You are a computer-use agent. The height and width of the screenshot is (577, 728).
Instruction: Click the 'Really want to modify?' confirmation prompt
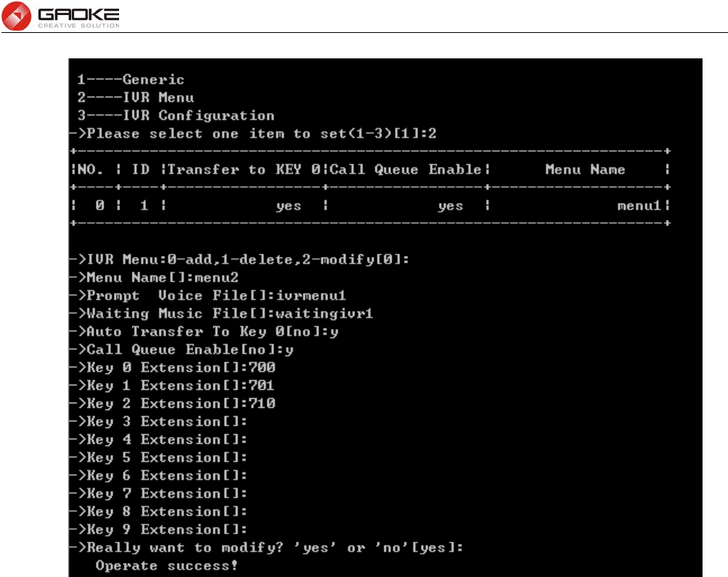click(x=267, y=548)
